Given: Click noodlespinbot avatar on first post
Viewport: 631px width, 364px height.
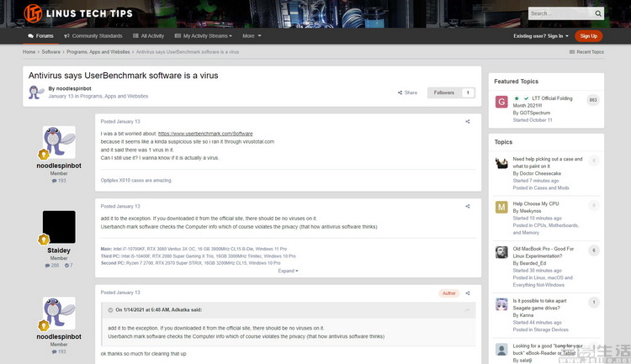Looking at the screenshot, I should tap(59, 141).
